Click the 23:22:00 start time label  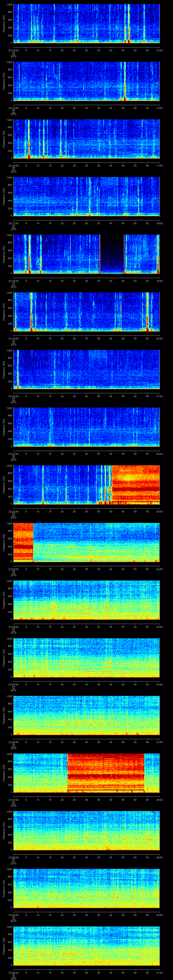click(13, 511)
